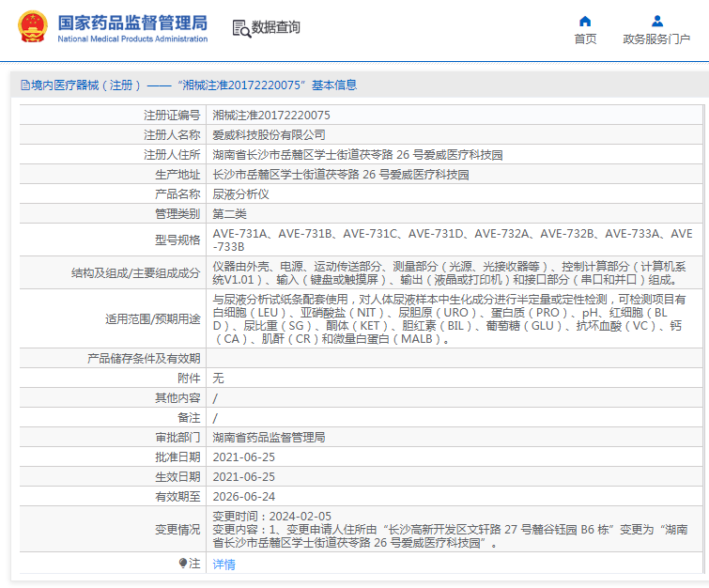Click 国家药品监督管理局 site title
Screen dimensions: 709x588
pyautogui.click(x=132, y=23)
